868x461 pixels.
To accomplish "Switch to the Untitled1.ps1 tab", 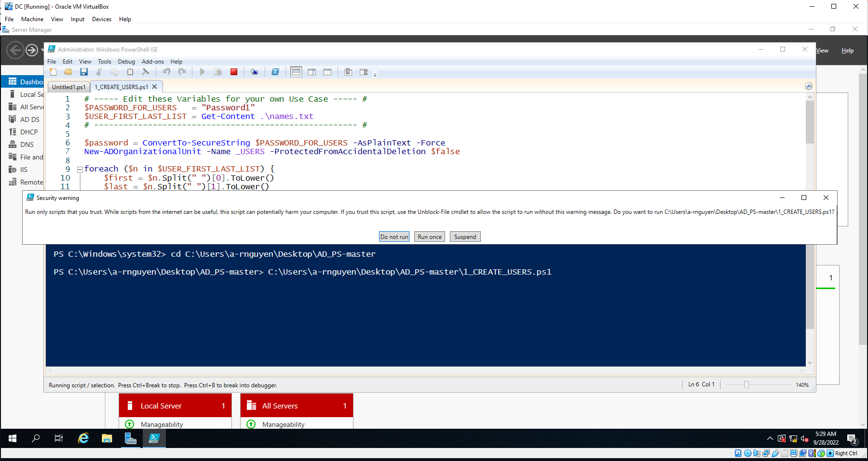I will point(69,87).
